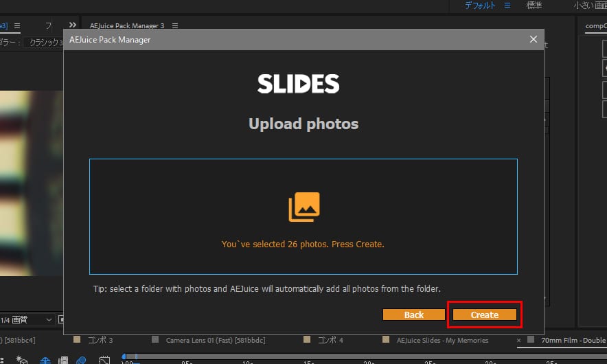Open the 1/4 画質 resolution dropdown

tap(26, 320)
